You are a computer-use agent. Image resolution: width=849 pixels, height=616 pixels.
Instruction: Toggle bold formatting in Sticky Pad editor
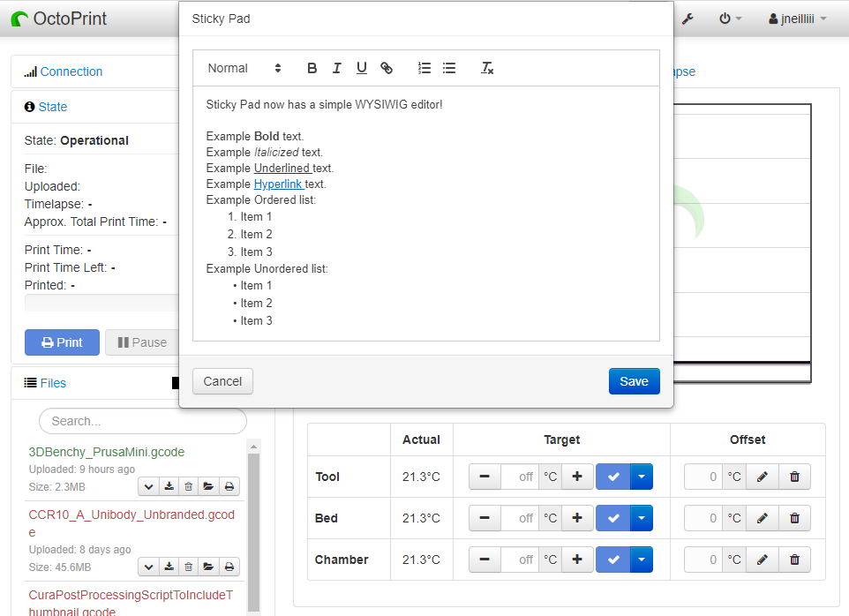click(x=312, y=68)
